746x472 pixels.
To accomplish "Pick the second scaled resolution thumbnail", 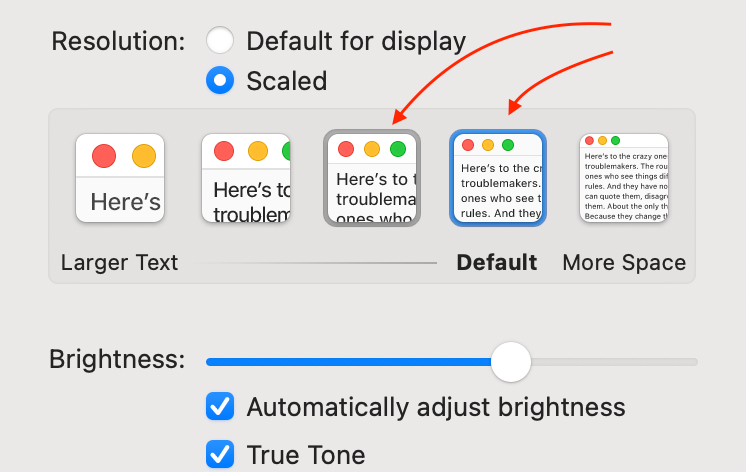I will [246, 178].
